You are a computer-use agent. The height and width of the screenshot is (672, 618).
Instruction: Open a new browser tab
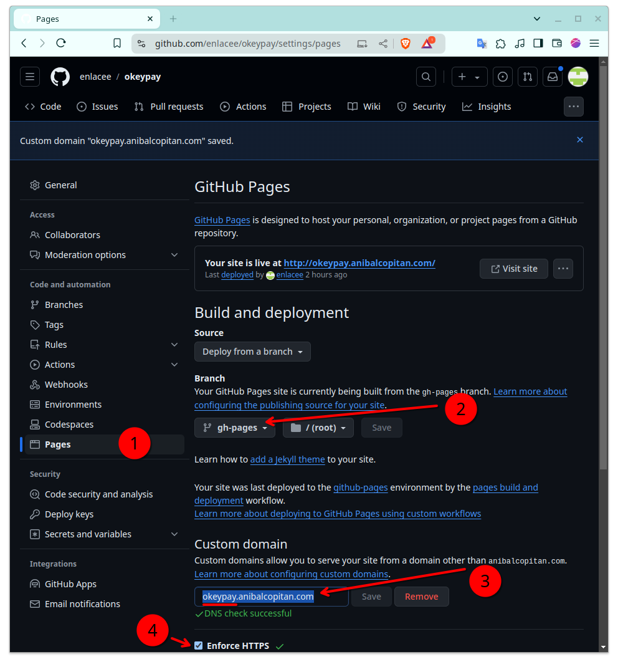(173, 19)
